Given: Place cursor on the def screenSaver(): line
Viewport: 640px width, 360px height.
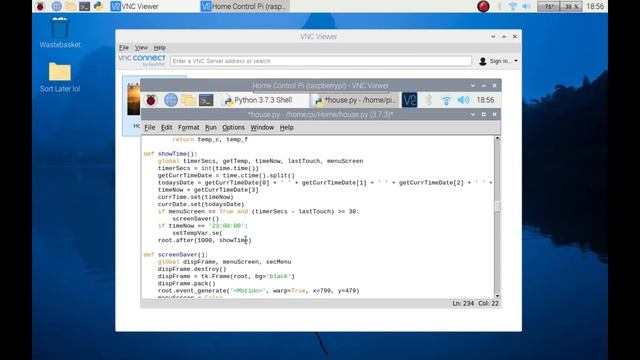Looking at the screenshot, I should (176, 255).
